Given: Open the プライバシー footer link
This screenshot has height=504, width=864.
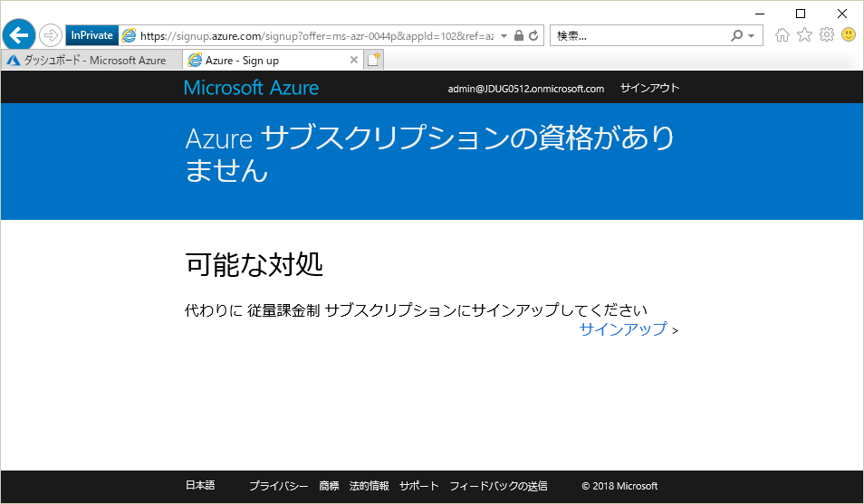Looking at the screenshot, I should tap(278, 486).
